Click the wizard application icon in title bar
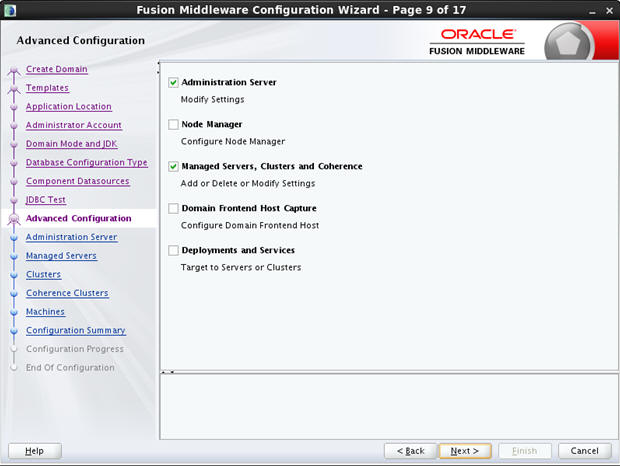The height and width of the screenshot is (466, 620). [10, 10]
